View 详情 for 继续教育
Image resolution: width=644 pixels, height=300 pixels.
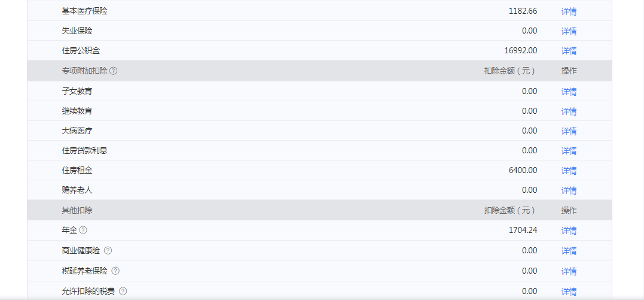coord(569,111)
